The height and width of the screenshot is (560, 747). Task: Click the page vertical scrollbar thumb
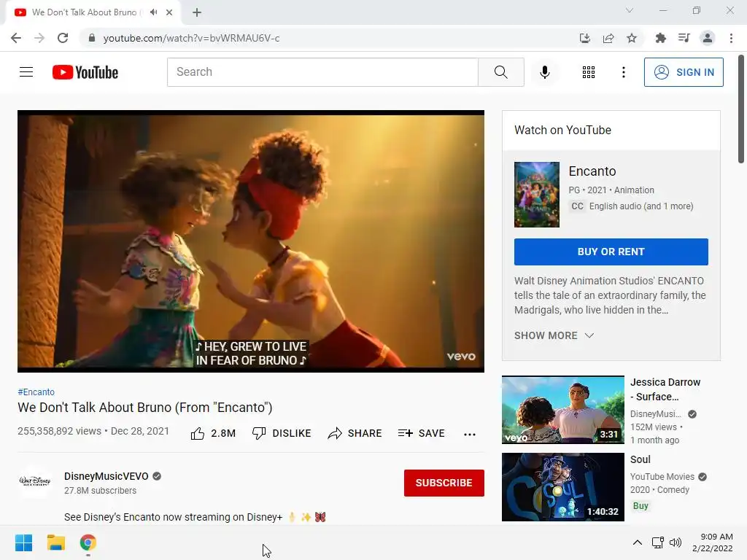[x=741, y=109]
